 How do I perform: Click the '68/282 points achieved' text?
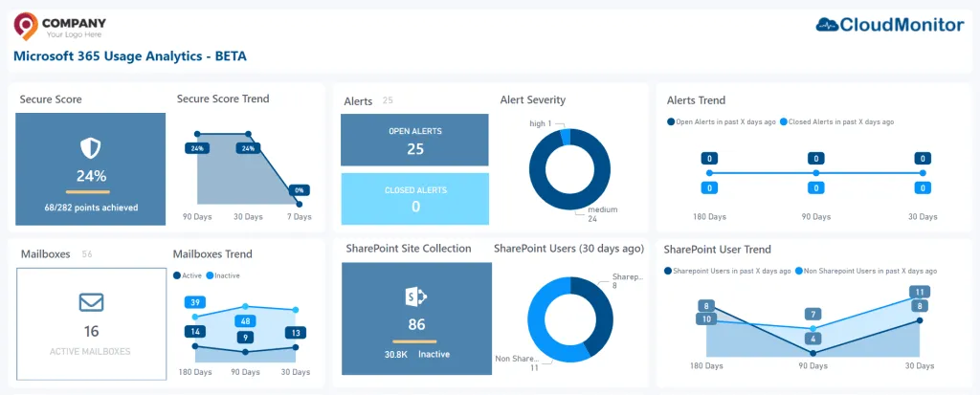[91, 208]
